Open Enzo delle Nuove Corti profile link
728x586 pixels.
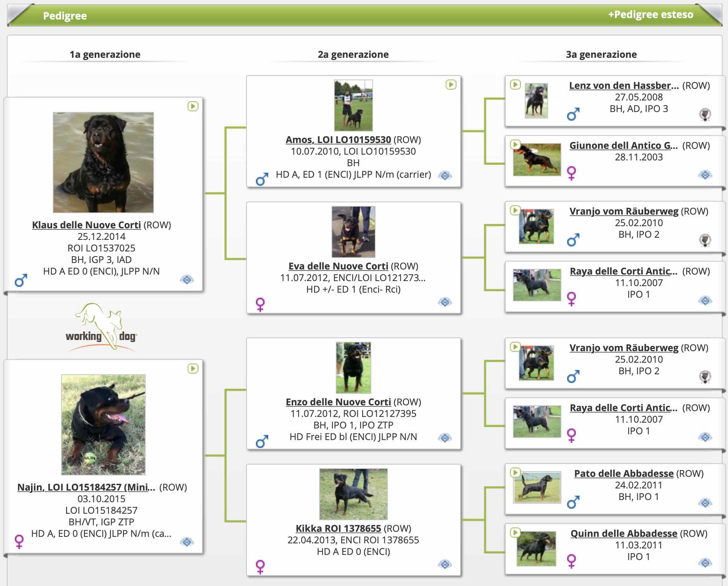[338, 402]
